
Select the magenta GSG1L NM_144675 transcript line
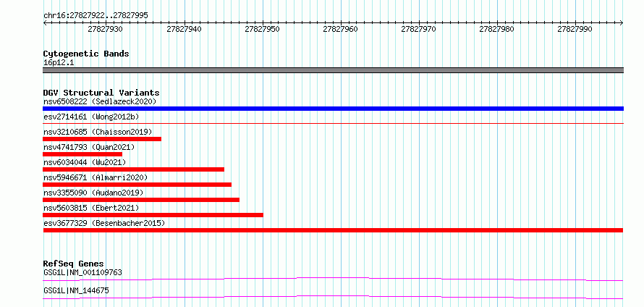click(x=333, y=297)
